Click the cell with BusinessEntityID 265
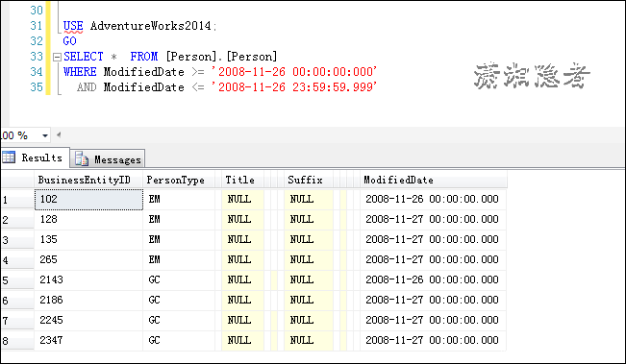Image resolution: width=626 pixels, height=364 pixels. 88,260
